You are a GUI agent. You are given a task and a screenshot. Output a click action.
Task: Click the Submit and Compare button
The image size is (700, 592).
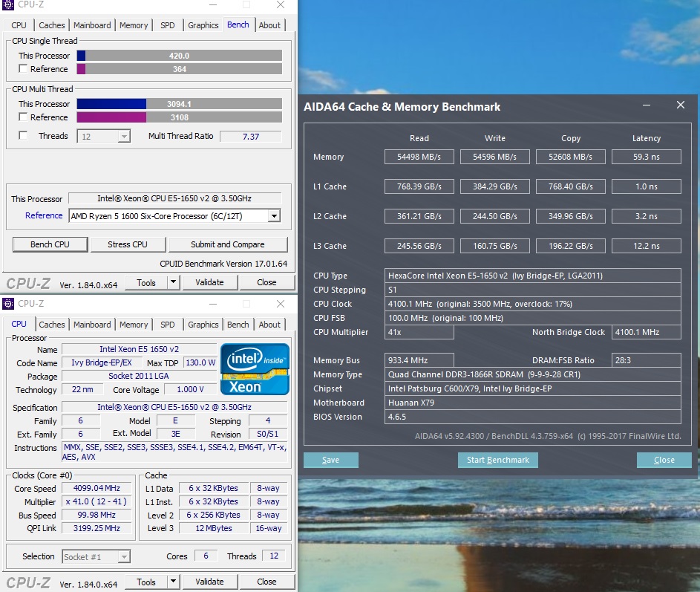(x=227, y=244)
